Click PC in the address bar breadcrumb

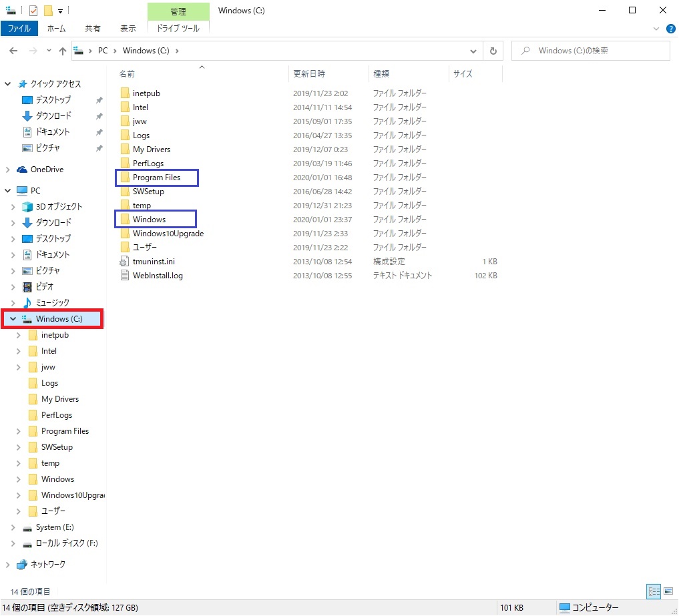click(103, 51)
